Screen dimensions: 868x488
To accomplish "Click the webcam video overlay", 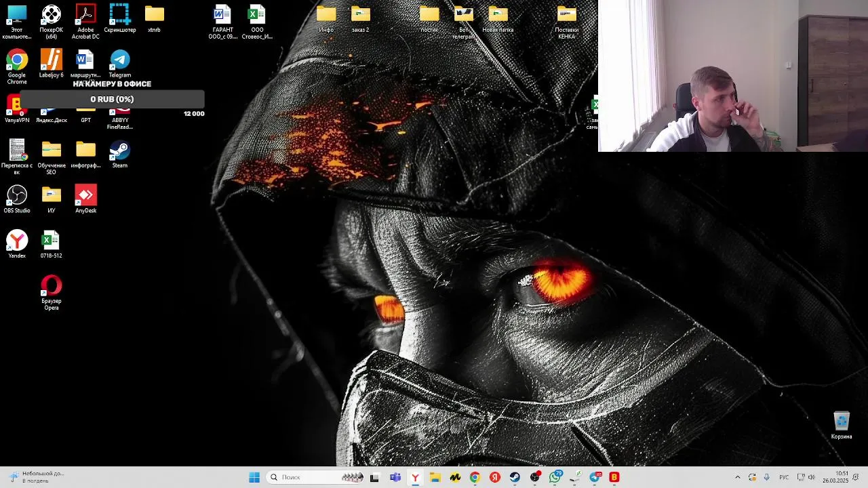I will click(733, 75).
